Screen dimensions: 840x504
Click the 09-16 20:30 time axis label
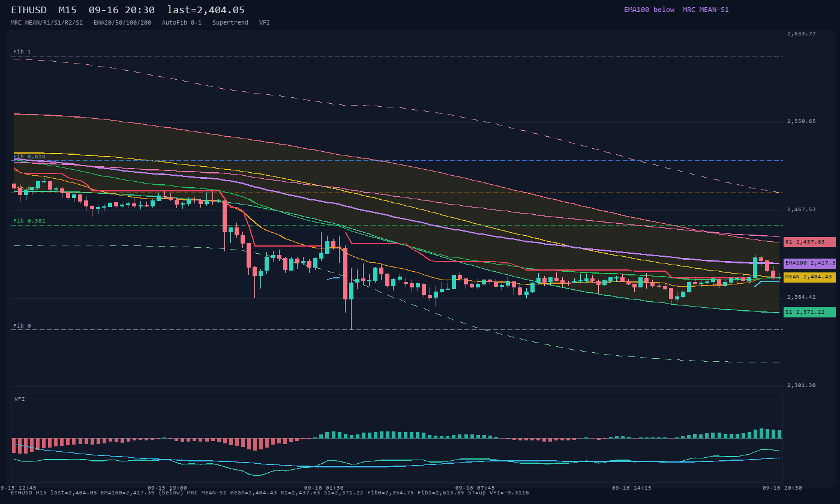coord(782,488)
